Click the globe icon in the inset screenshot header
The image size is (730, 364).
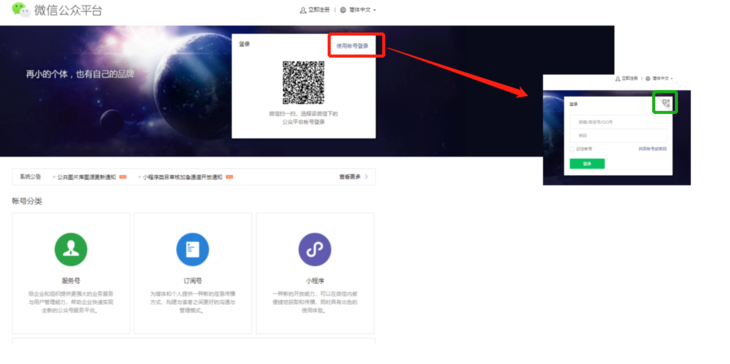coord(648,79)
